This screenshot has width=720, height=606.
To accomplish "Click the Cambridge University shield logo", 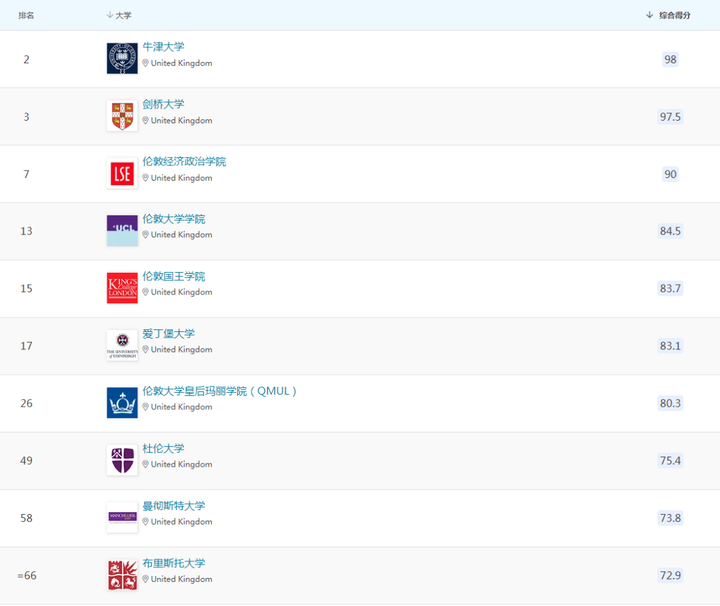I will pos(122,116).
